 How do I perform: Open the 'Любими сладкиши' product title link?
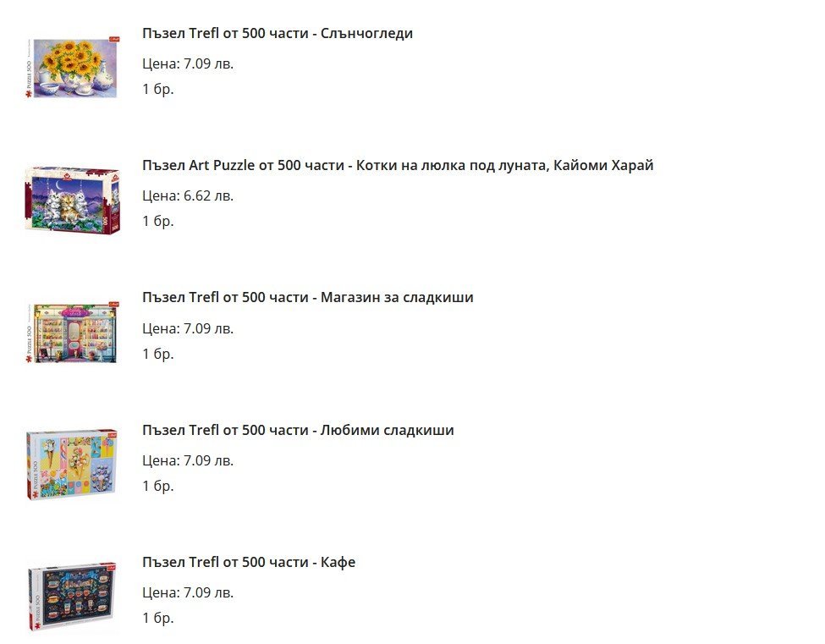tap(298, 430)
